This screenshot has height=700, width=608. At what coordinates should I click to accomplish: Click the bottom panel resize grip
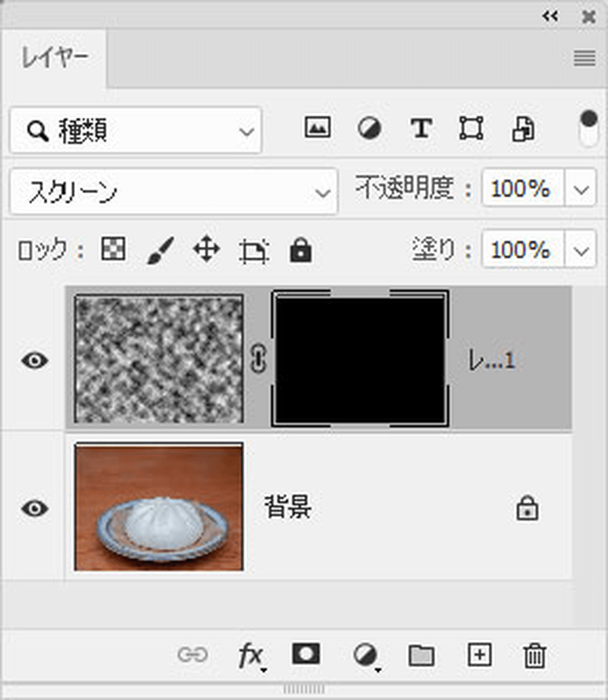304,689
